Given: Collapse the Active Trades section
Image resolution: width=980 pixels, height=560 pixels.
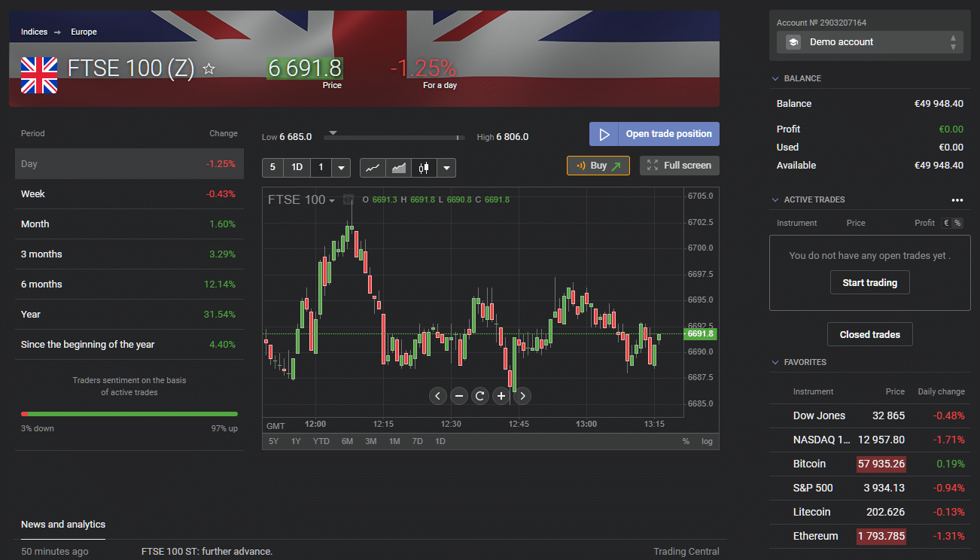Looking at the screenshot, I should [775, 199].
